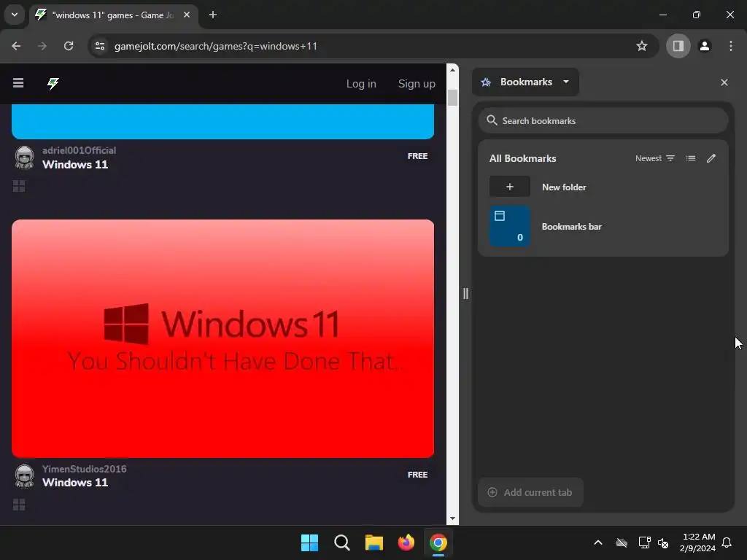The image size is (747, 560).
Task: Open adriel001Official's Windows 11 game title
Action: tap(75, 165)
